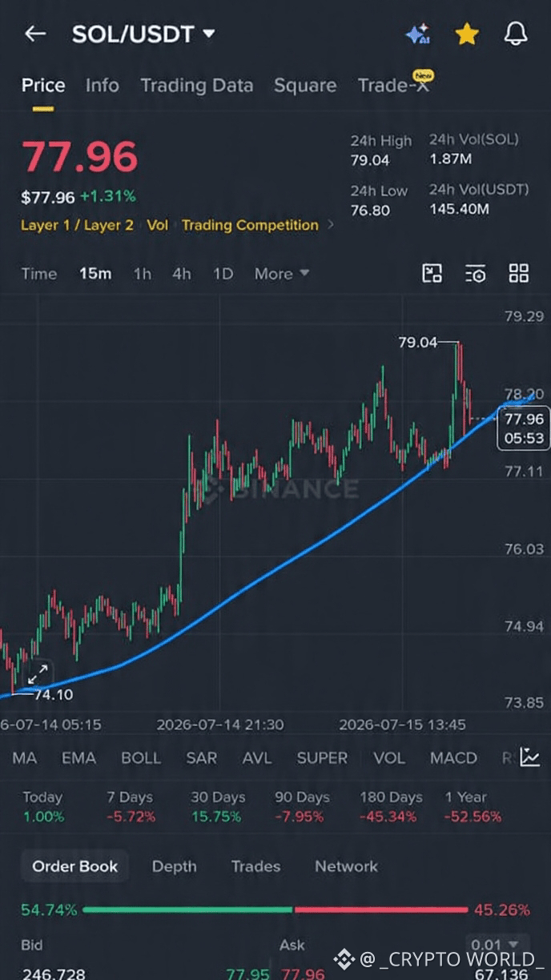551x980 pixels.
Task: Open the chart drawing tools icon
Action: pyautogui.click(x=432, y=274)
